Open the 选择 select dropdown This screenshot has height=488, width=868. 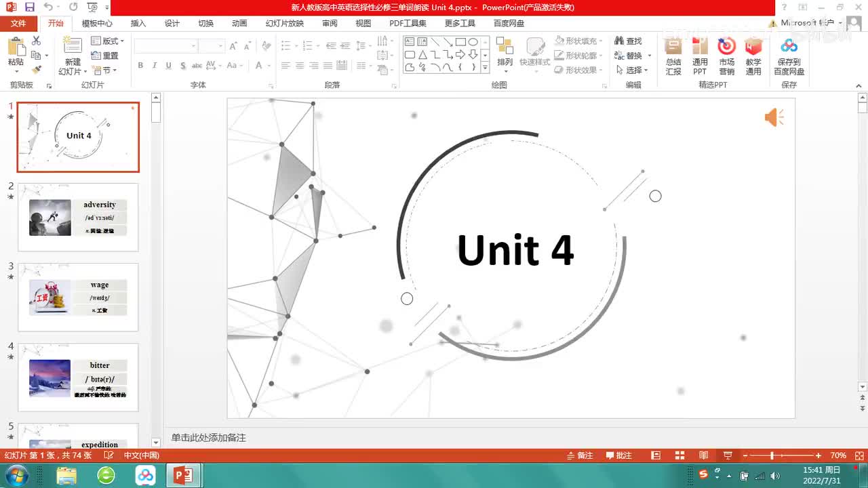point(633,70)
